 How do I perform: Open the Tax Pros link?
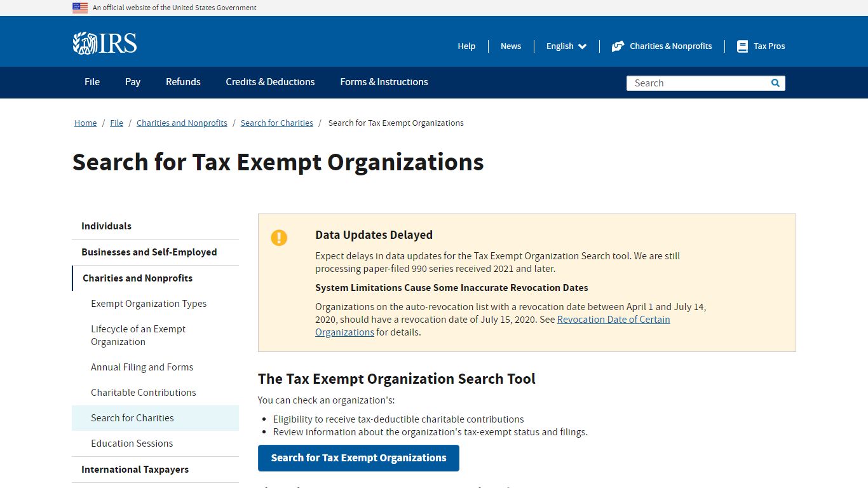[x=769, y=46]
